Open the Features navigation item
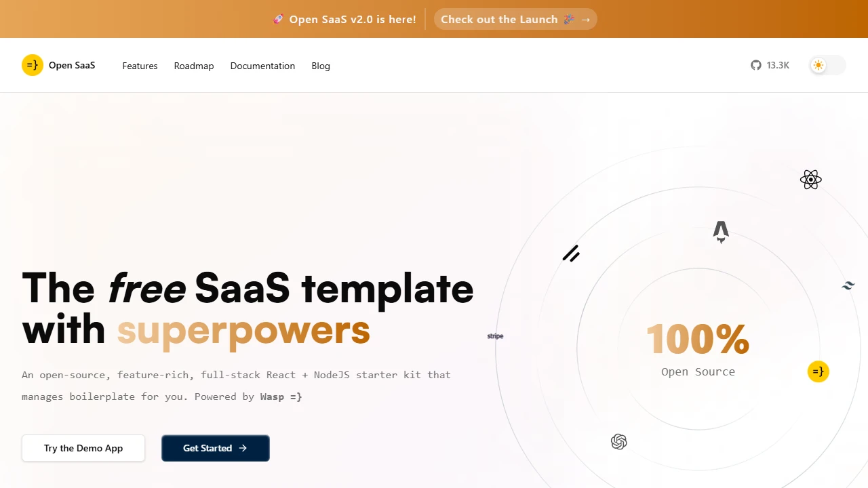 [140, 66]
